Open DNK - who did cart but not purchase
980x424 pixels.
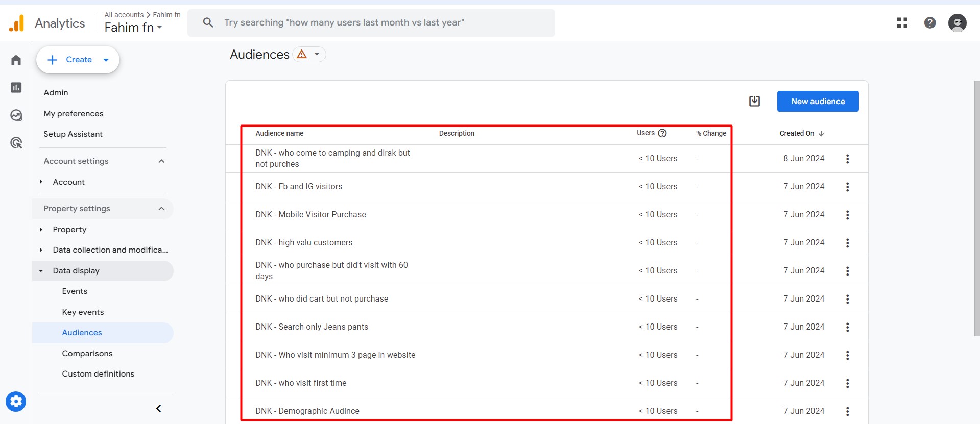coord(322,299)
